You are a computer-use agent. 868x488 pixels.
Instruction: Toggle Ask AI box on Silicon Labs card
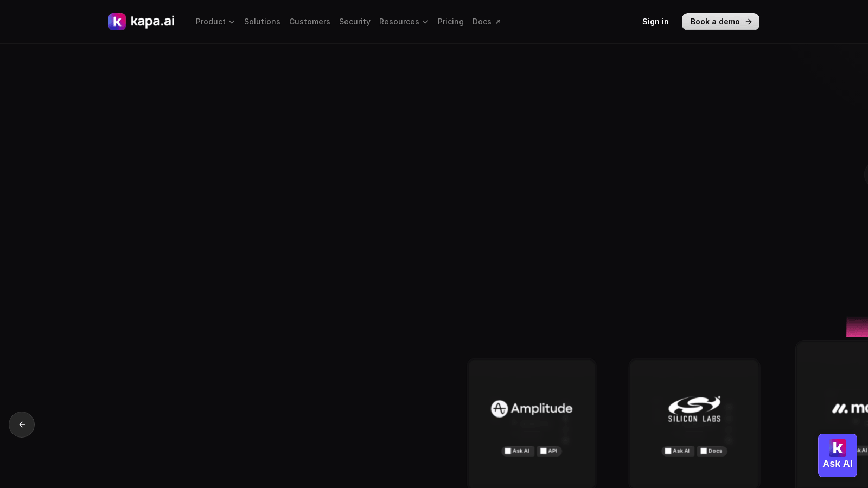click(x=668, y=451)
